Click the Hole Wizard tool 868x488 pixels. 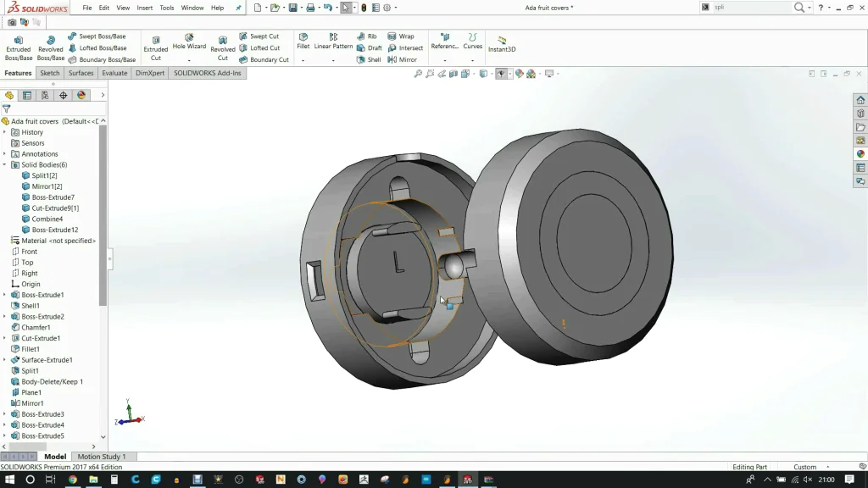pyautogui.click(x=189, y=42)
